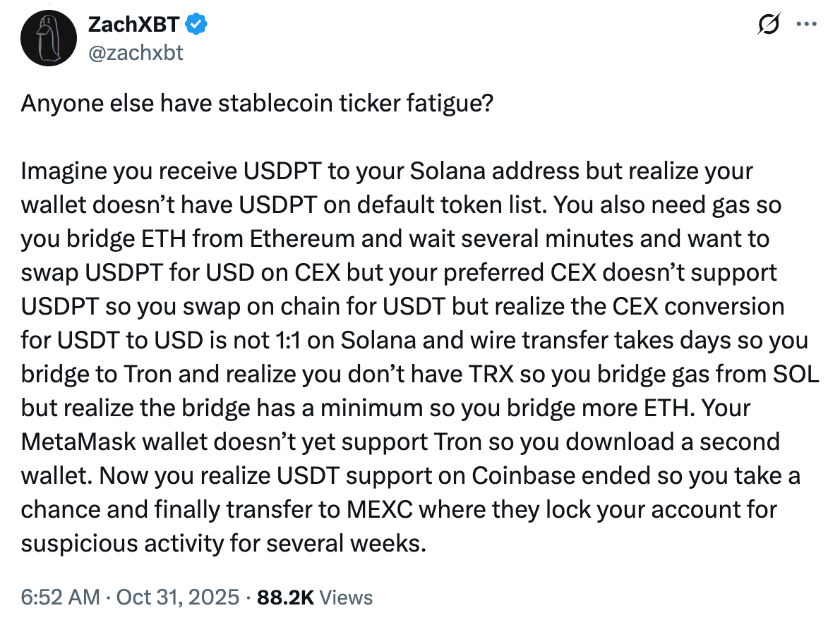Click Oct 31, 2025 in the timestamp
The height and width of the screenshot is (632, 840).
[x=177, y=597]
